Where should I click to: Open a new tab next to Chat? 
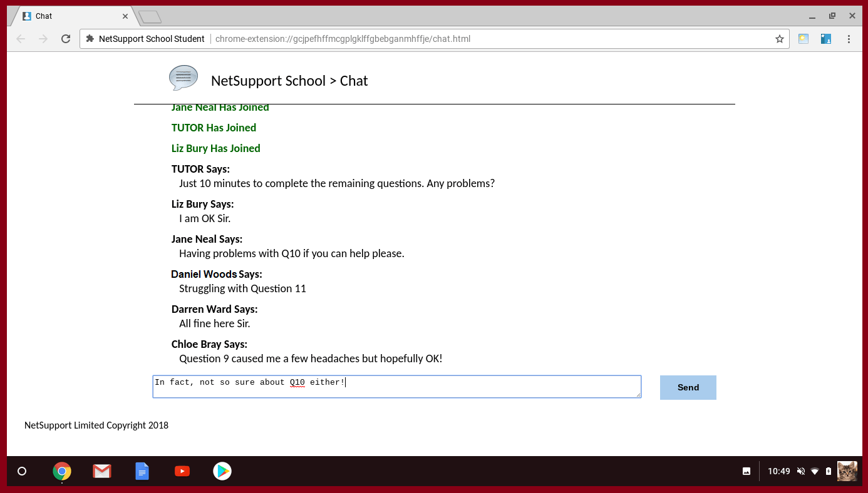150,17
